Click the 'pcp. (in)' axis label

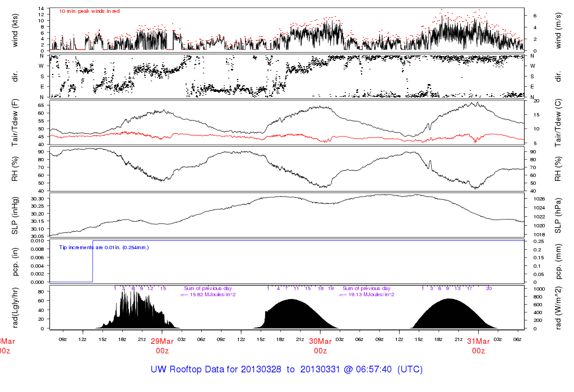[15, 262]
